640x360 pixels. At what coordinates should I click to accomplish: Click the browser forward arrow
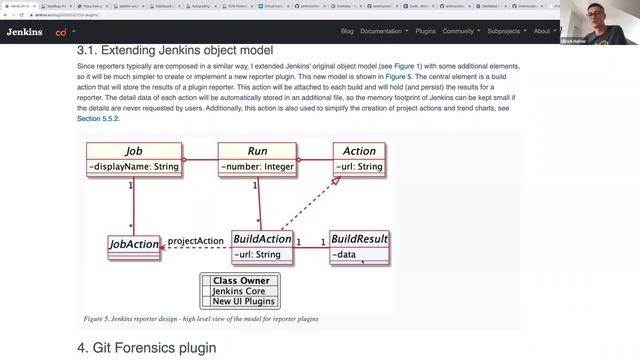tap(13, 15)
